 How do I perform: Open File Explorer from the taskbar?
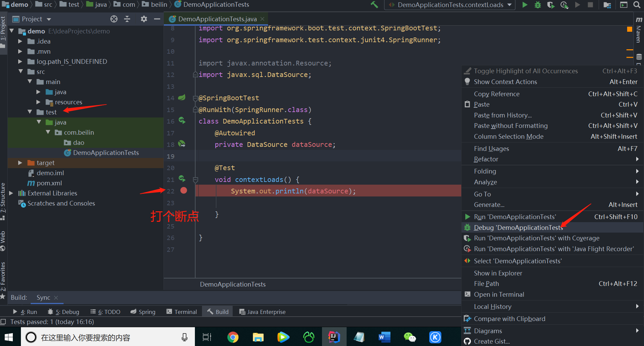[x=258, y=337]
